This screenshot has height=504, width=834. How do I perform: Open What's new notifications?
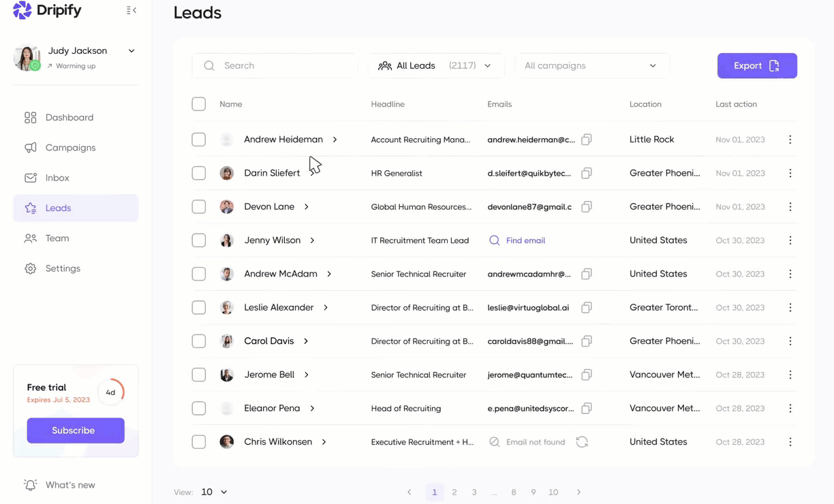(x=59, y=485)
